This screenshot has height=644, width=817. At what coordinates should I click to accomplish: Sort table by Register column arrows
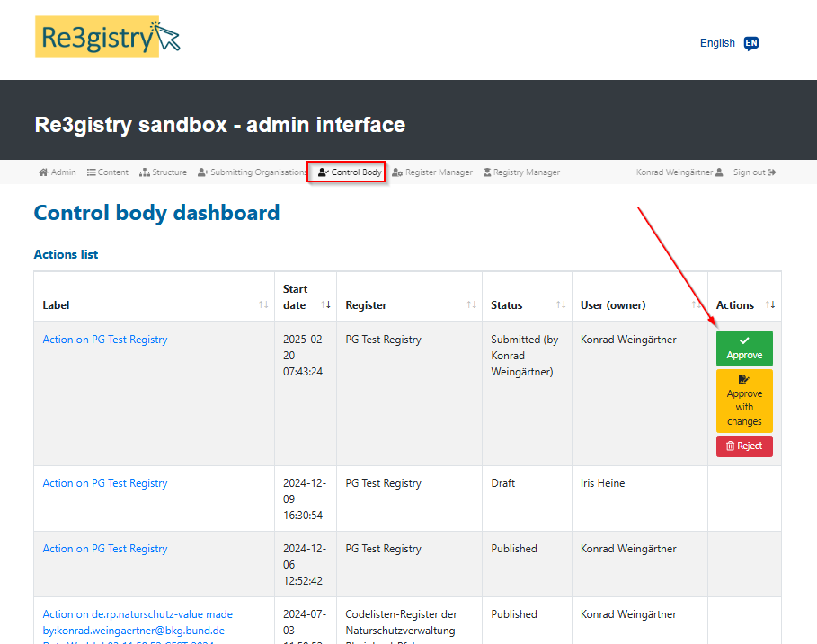tap(471, 305)
